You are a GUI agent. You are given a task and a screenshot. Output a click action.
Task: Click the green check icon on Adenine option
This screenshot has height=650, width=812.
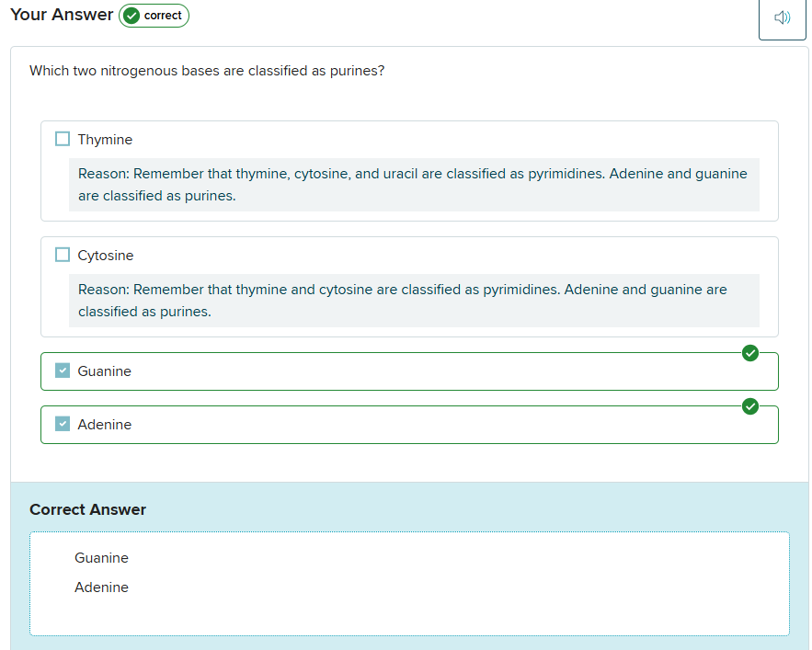(750, 406)
